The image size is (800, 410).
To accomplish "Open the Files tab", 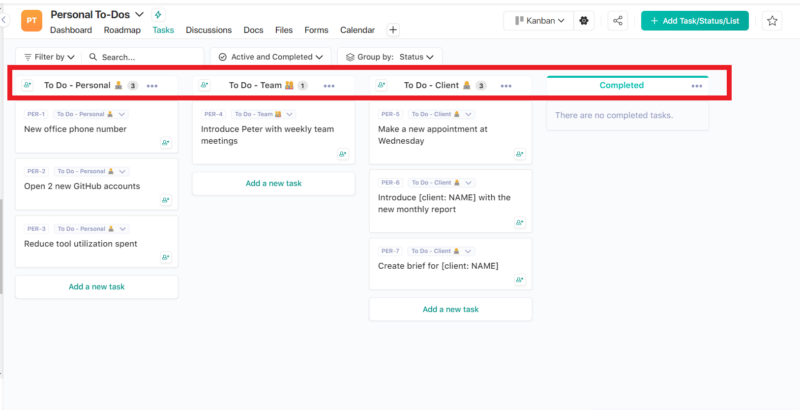I will coord(284,30).
